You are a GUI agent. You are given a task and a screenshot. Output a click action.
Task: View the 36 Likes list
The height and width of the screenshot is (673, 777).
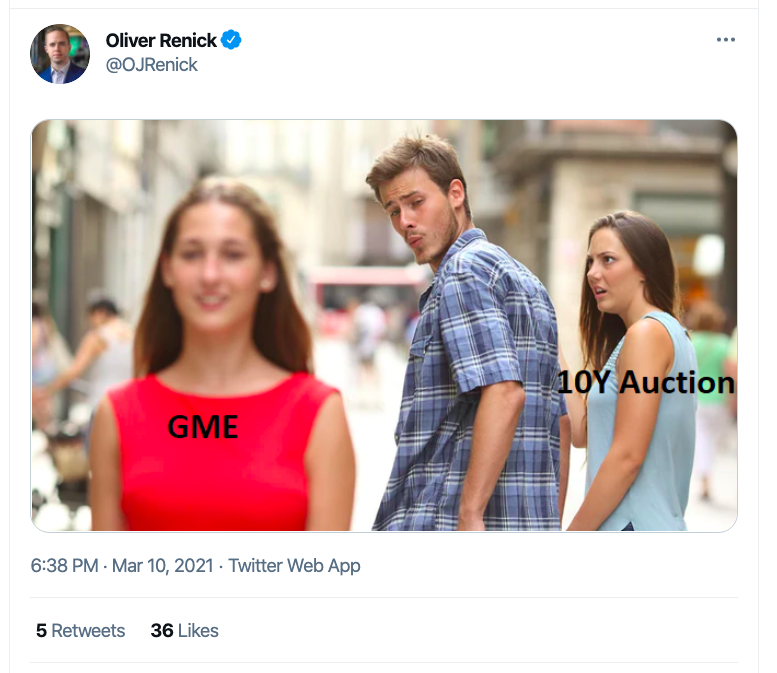click(184, 630)
